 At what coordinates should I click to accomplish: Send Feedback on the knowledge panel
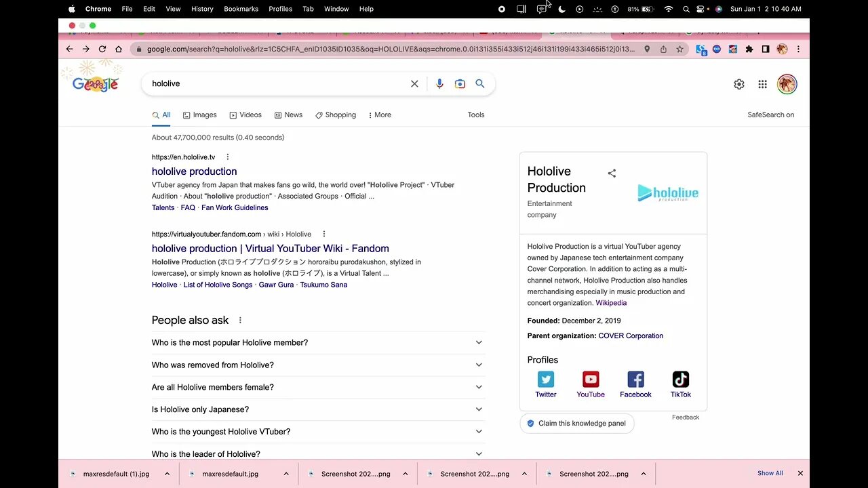686,418
